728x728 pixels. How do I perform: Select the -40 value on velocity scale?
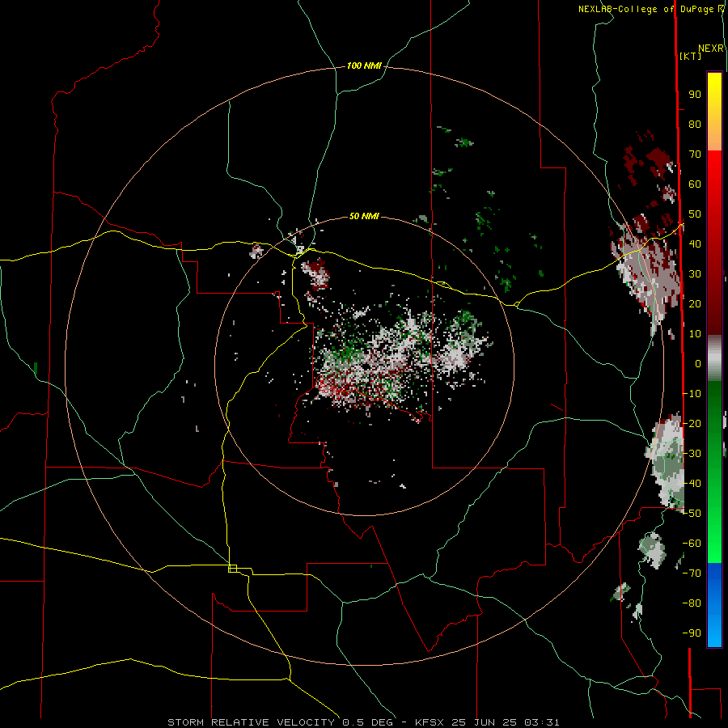[x=692, y=484]
